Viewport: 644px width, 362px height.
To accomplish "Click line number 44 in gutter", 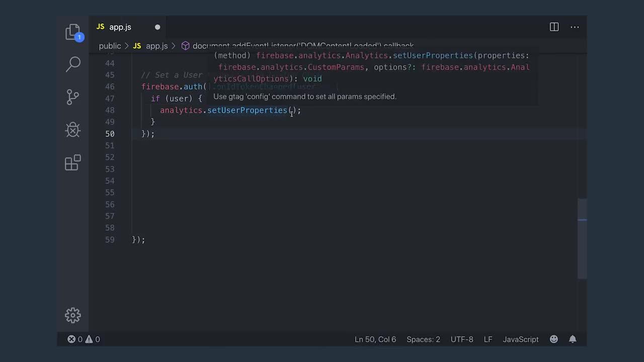I will click(110, 63).
